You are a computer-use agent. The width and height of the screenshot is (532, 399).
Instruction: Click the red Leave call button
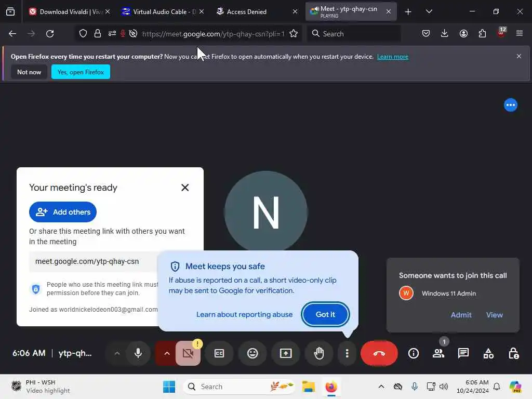pos(379,353)
